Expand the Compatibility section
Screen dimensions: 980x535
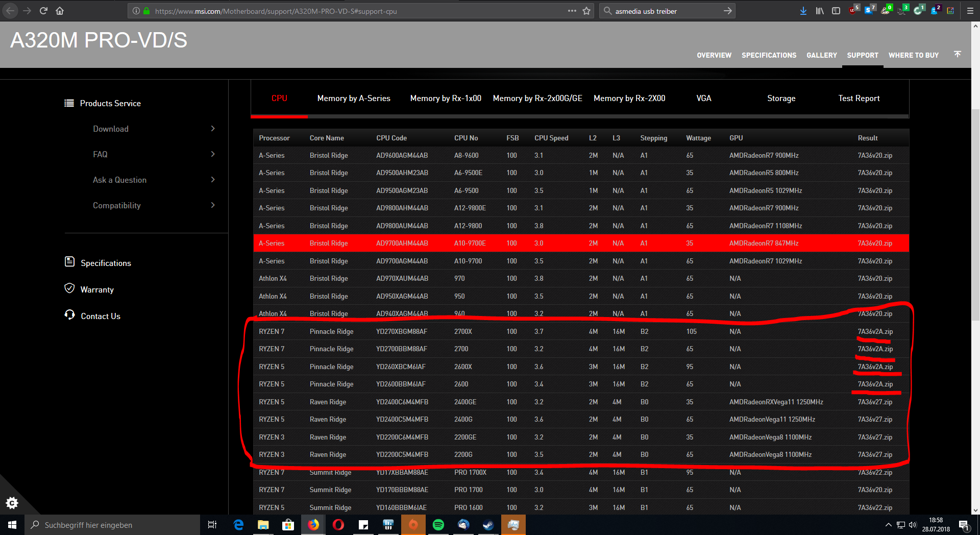point(154,205)
